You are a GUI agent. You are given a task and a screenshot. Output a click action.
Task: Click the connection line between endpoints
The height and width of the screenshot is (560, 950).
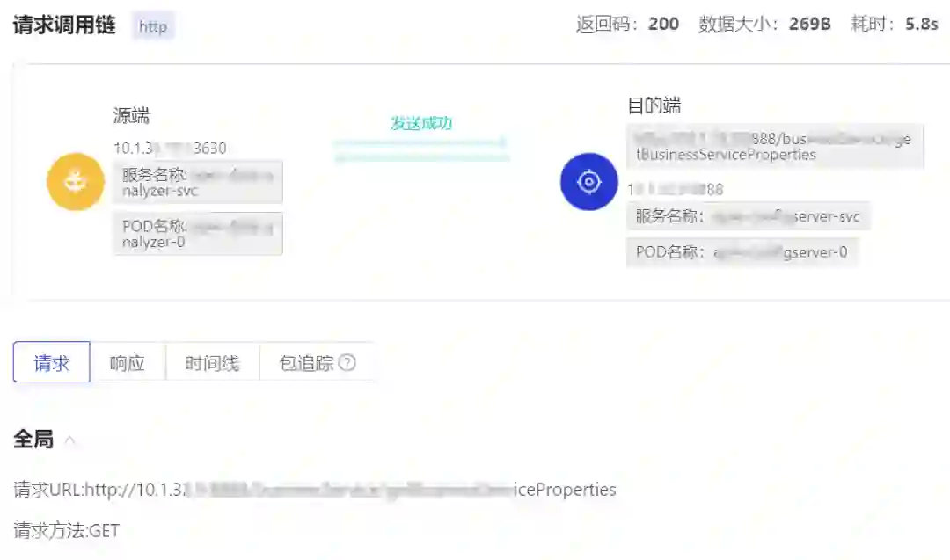pos(421,150)
